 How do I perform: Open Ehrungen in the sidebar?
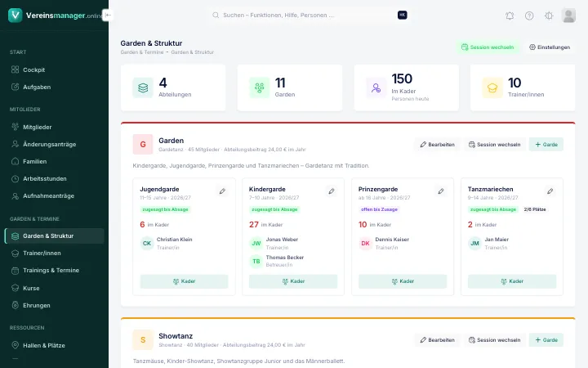coord(55,305)
